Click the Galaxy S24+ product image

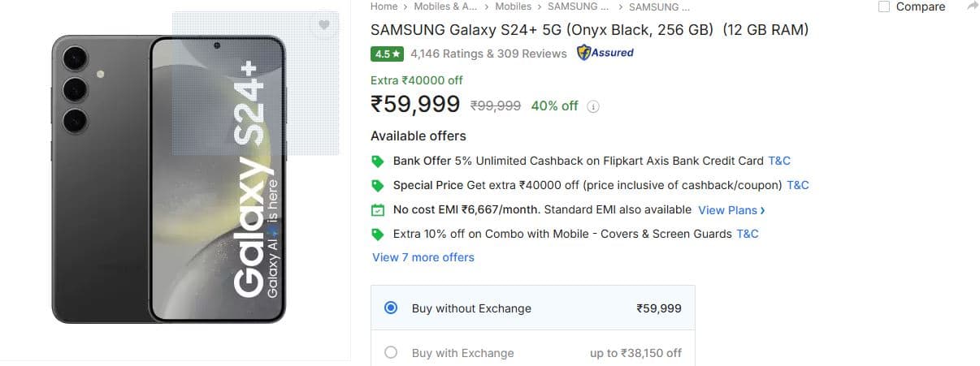tap(169, 179)
